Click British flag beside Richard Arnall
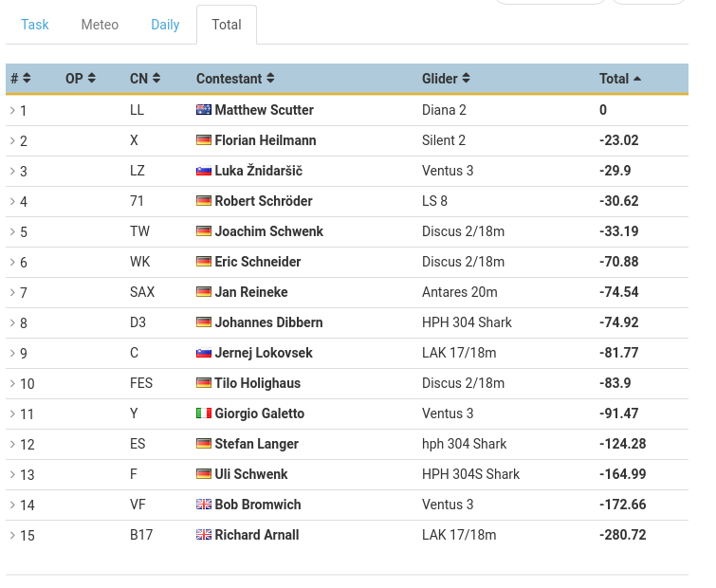716x588 pixels. pos(204,535)
